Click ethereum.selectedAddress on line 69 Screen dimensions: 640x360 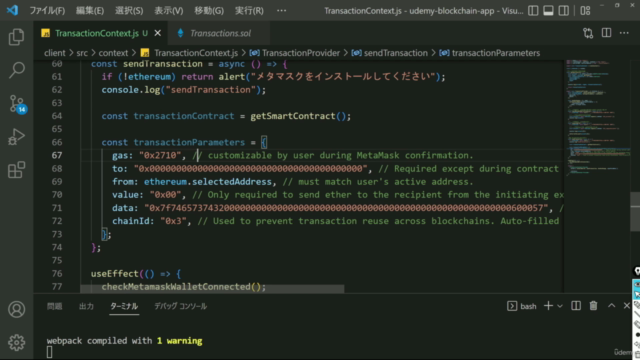pos(208,182)
